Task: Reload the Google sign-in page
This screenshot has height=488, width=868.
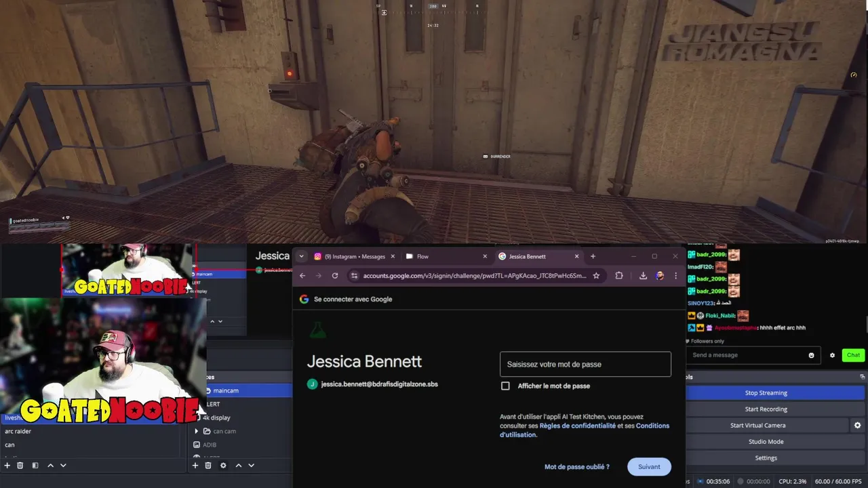Action: tap(335, 276)
